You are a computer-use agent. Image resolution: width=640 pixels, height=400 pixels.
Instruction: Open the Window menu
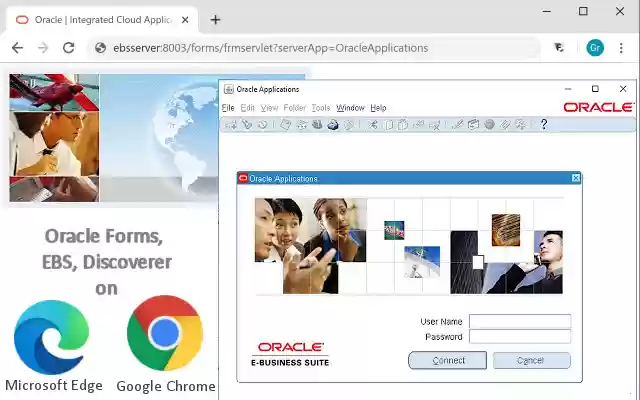(x=350, y=108)
